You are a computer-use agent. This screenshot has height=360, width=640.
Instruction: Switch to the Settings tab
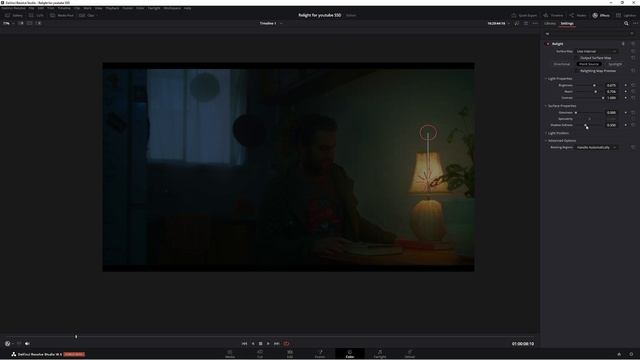pos(567,24)
